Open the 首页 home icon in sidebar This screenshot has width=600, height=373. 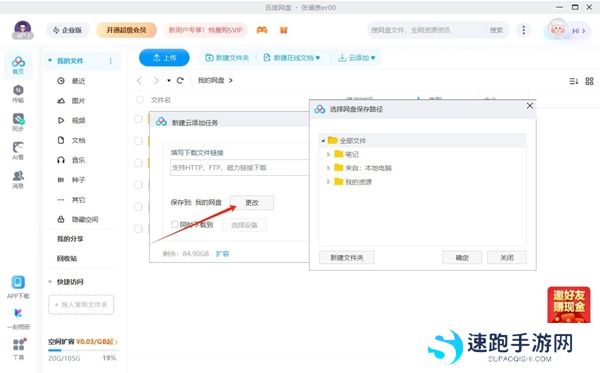[18, 65]
